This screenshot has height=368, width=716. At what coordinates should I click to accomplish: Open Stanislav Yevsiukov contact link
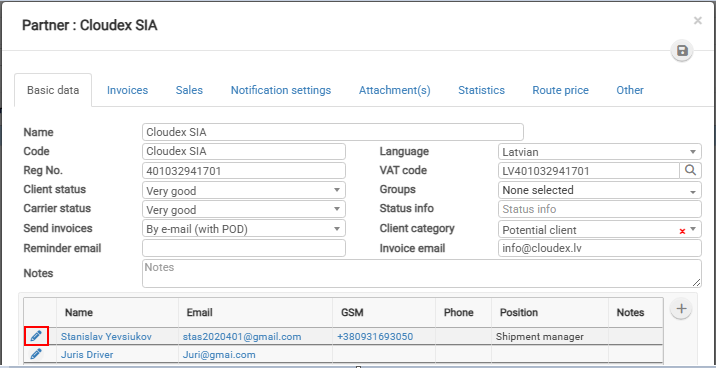pos(106,337)
